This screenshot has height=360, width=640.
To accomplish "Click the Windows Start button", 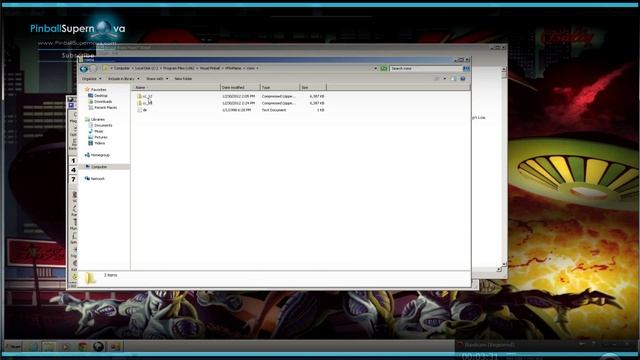I will point(12,347).
